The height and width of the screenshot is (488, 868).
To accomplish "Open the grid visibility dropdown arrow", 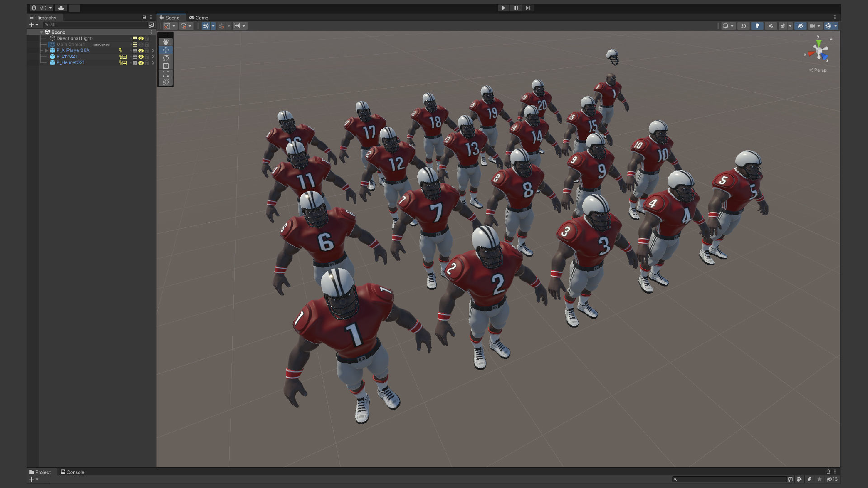I will tap(213, 26).
